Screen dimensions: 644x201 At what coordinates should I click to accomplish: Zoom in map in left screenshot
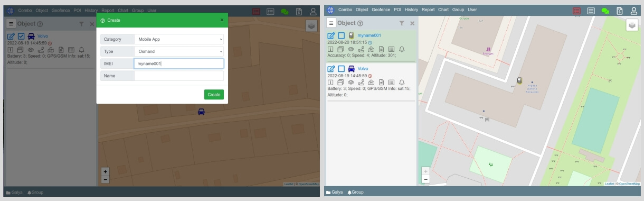pyautogui.click(x=105, y=171)
